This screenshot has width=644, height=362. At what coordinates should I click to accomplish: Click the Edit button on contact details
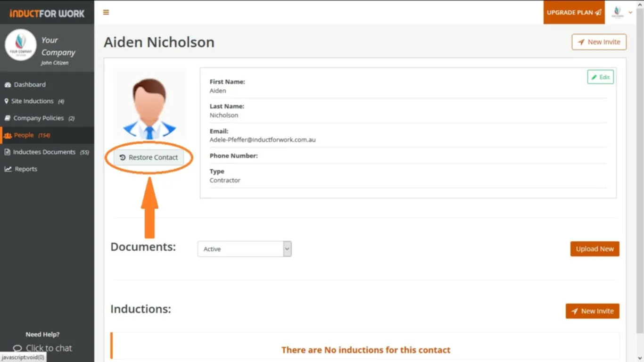[600, 77]
